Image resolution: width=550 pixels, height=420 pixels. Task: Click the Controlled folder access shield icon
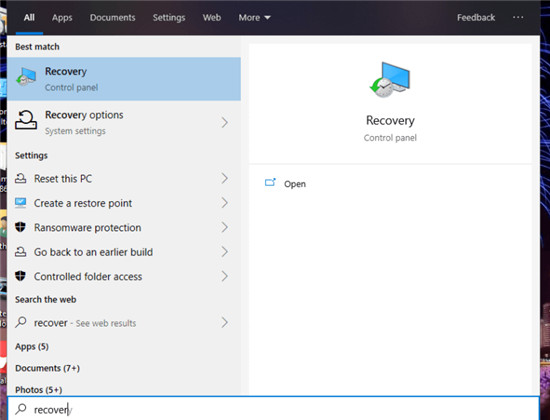click(20, 276)
